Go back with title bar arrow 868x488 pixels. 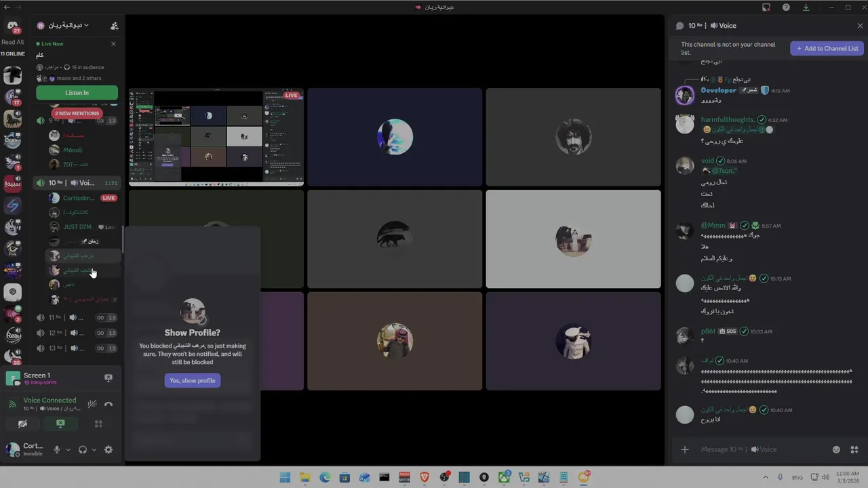tap(7, 7)
